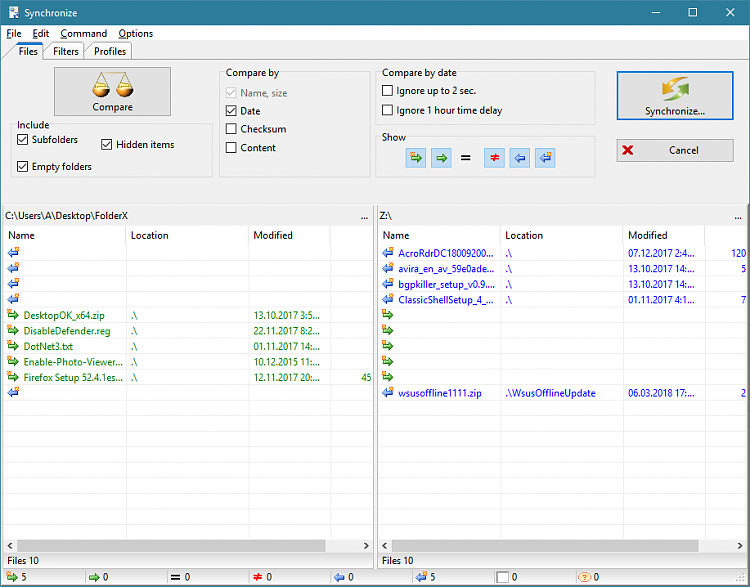750x587 pixels.
Task: Disable the Hidden items checkbox
Action: pos(107,145)
